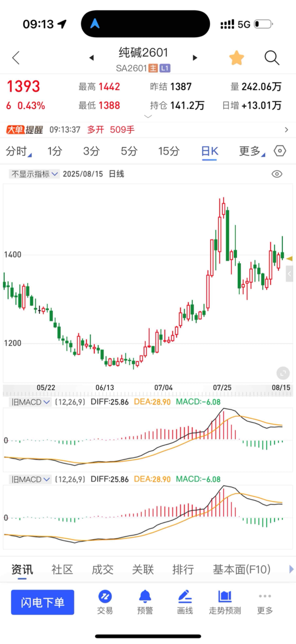Tap the battery status icon
The image size is (296, 644).
point(263,24)
